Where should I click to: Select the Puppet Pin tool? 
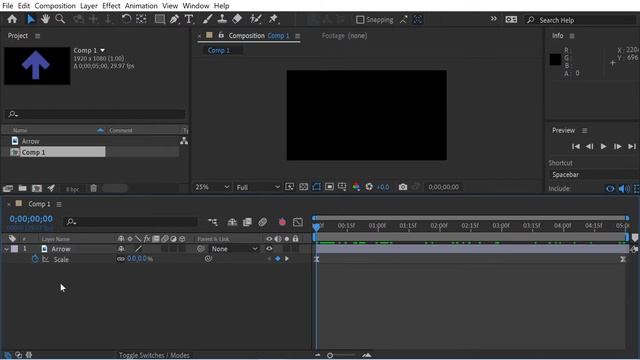[x=273, y=19]
